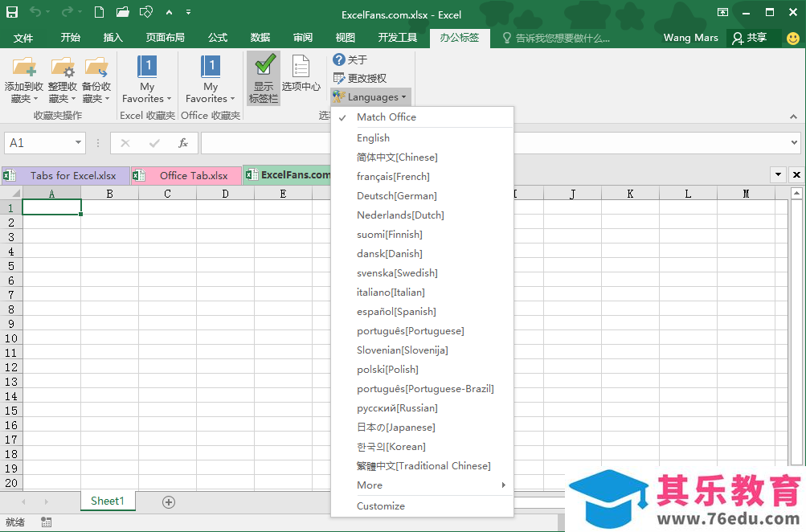Click the Name Box showing A1

click(44, 143)
